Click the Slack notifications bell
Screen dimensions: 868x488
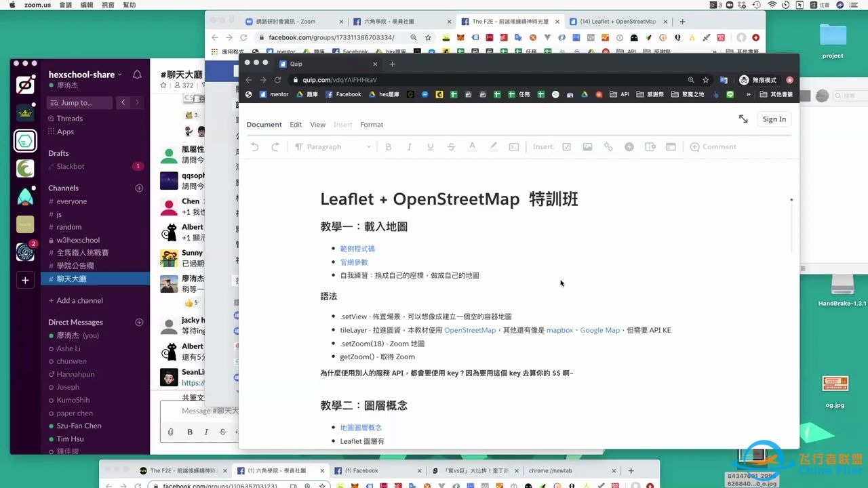(137, 75)
